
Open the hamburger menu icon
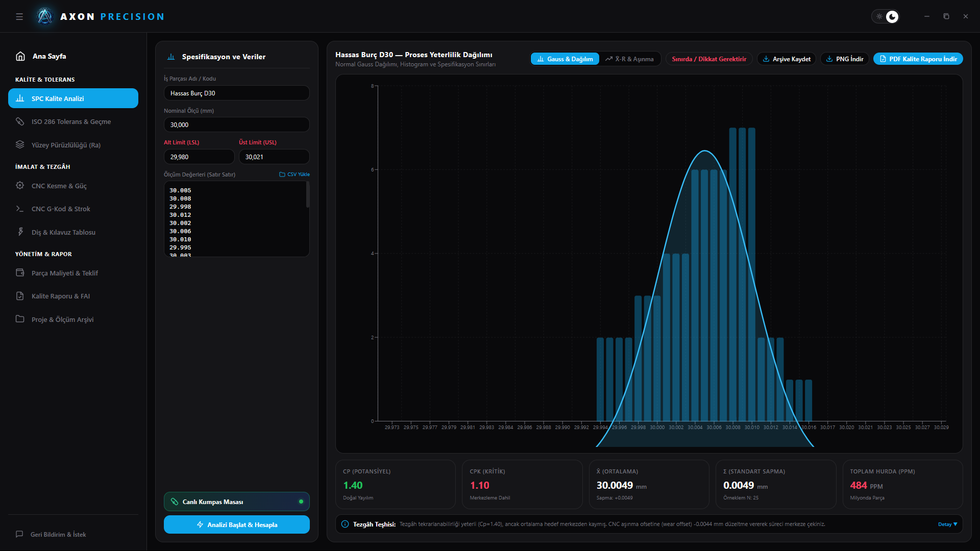pyautogui.click(x=19, y=16)
